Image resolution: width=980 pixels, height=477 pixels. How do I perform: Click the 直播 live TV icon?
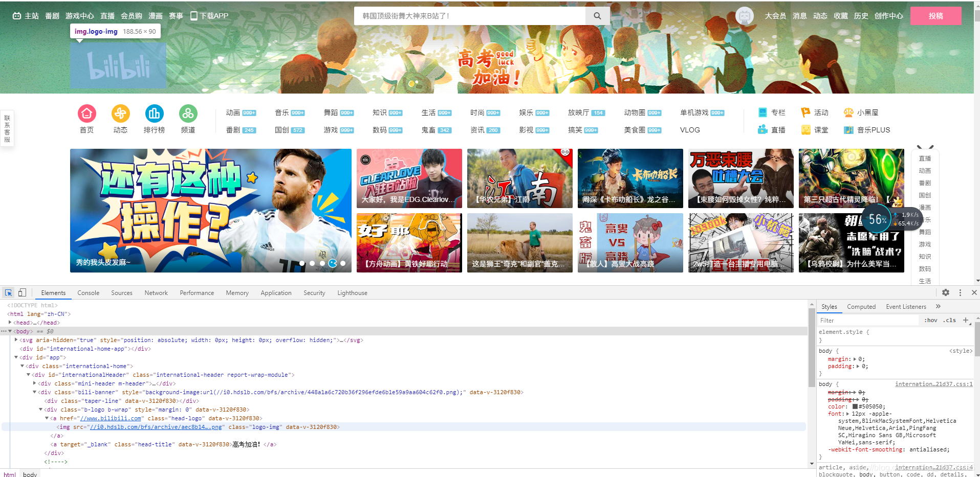tap(763, 130)
